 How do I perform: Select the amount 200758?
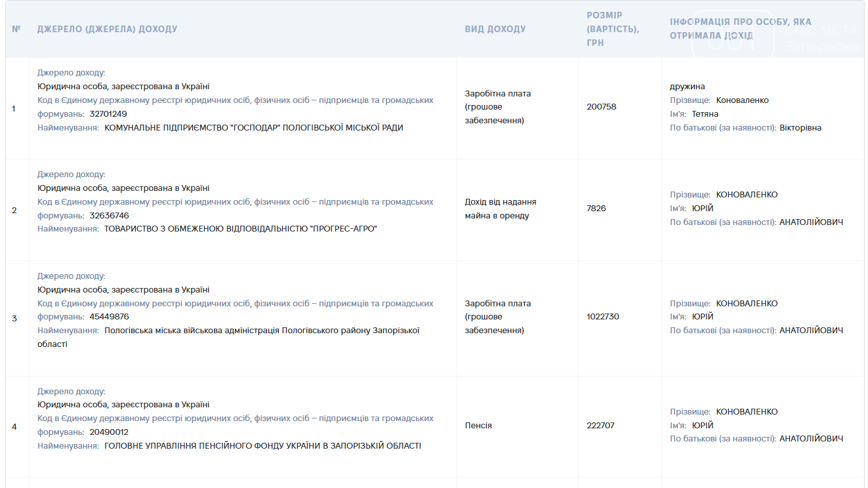coord(602,106)
